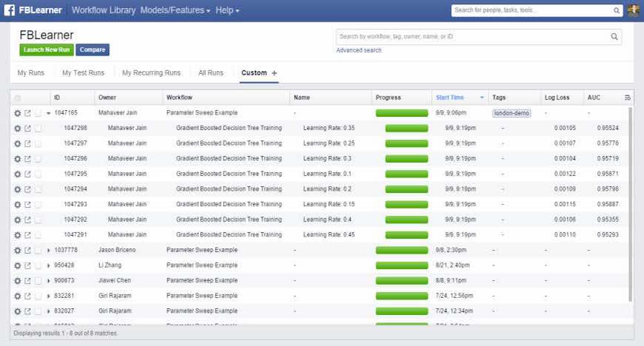Collapse the expanded run 1047165
The image size is (644, 346).
[x=48, y=113]
